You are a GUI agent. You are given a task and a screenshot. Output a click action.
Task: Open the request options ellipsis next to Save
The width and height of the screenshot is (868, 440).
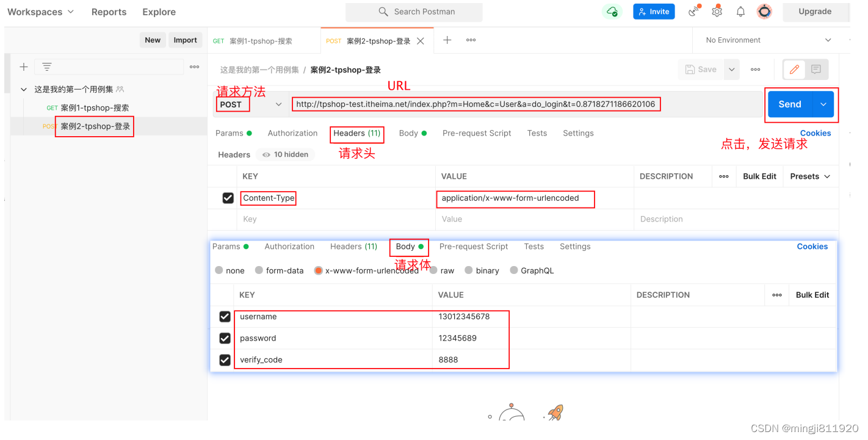756,70
